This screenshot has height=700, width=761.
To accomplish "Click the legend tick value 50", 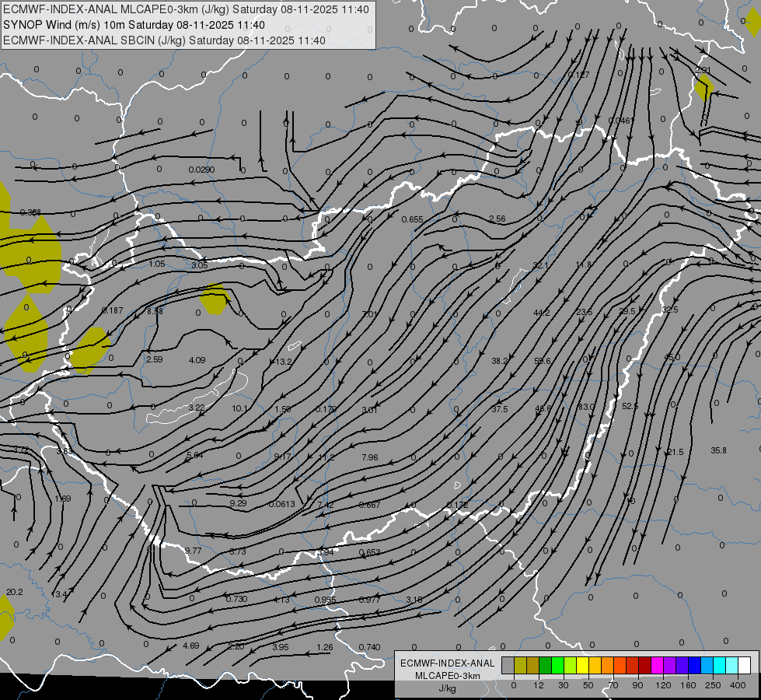I will pyautogui.click(x=588, y=685).
